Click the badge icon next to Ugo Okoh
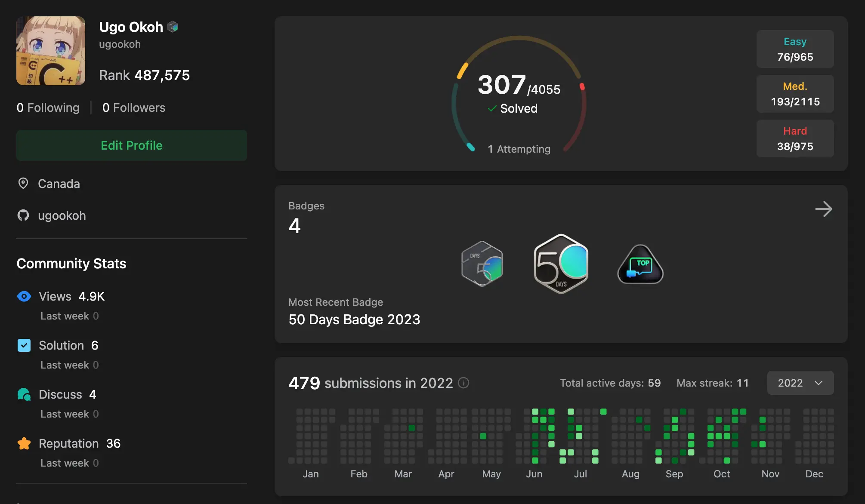This screenshot has height=504, width=865. click(173, 27)
